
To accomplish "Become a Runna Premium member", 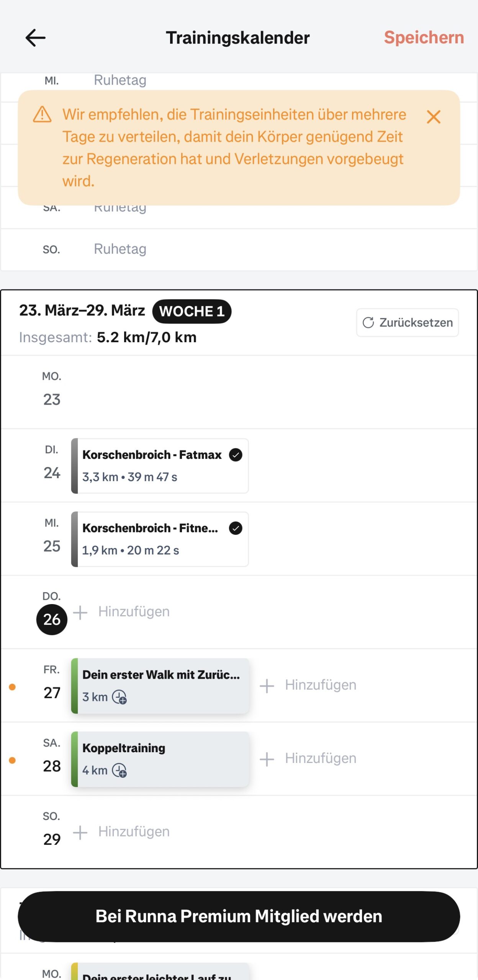I will pyautogui.click(x=239, y=916).
